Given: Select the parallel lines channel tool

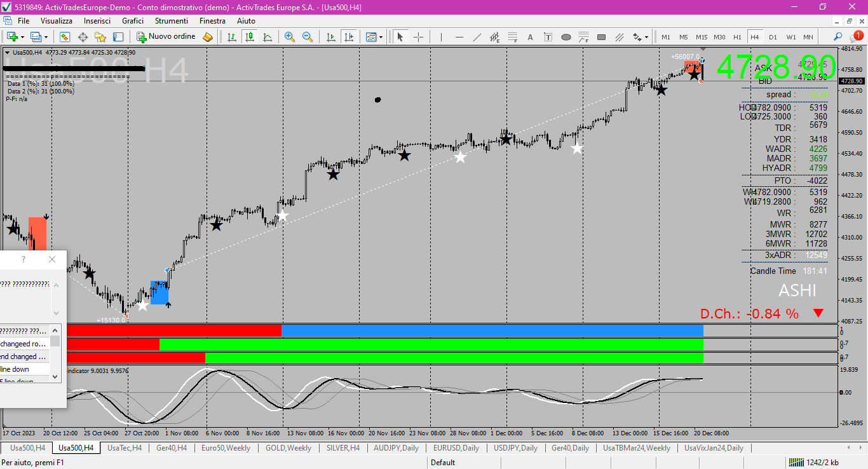Looking at the screenshot, I should coord(620,37).
